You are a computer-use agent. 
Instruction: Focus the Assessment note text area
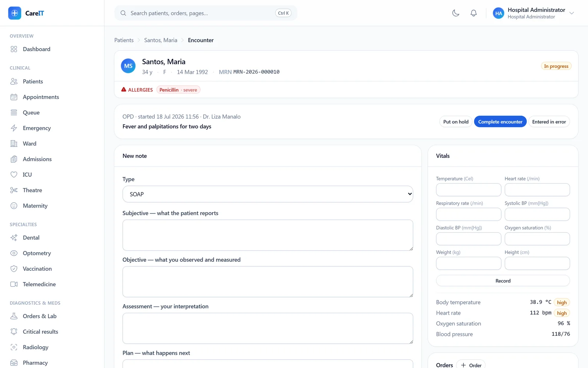[268, 328]
